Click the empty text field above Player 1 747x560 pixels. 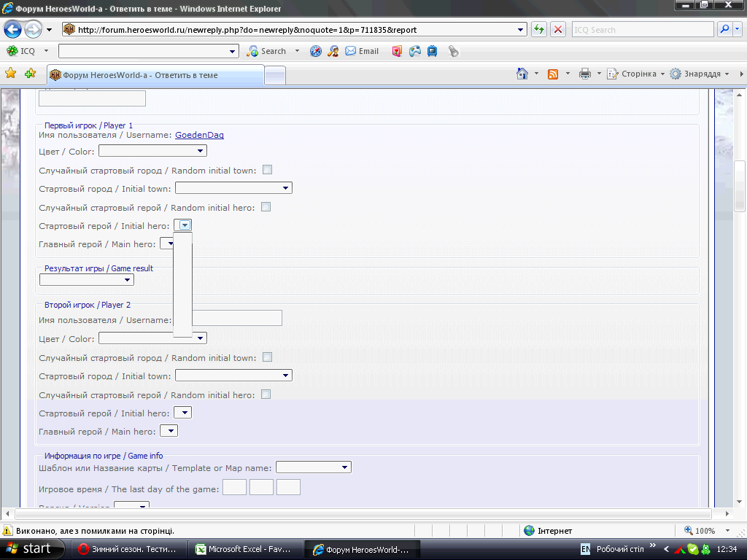(x=92, y=98)
